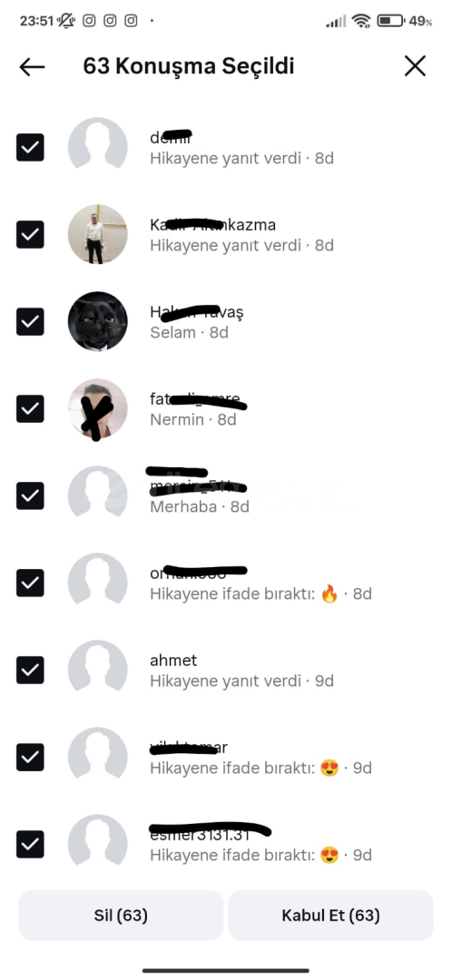Tap the muted notifications bell icon
The width and height of the screenshot is (452, 980).
pyautogui.click(x=66, y=21)
